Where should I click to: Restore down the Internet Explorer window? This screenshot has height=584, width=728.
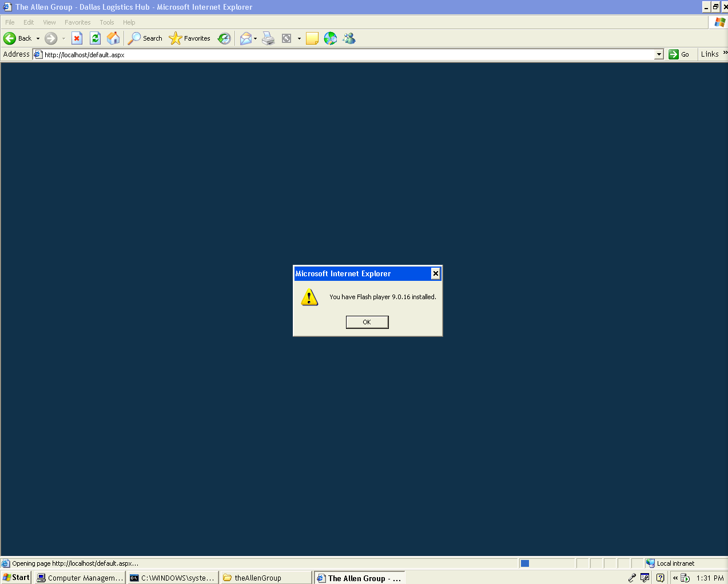coord(715,7)
